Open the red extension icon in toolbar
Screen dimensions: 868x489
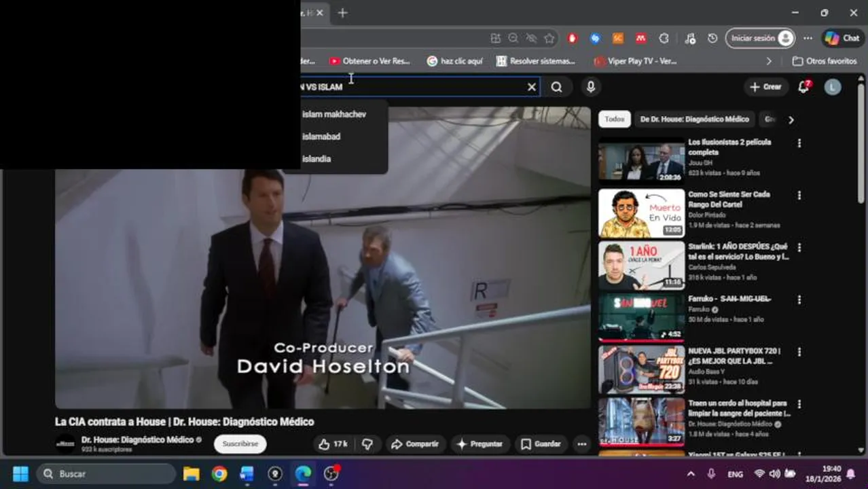572,39
